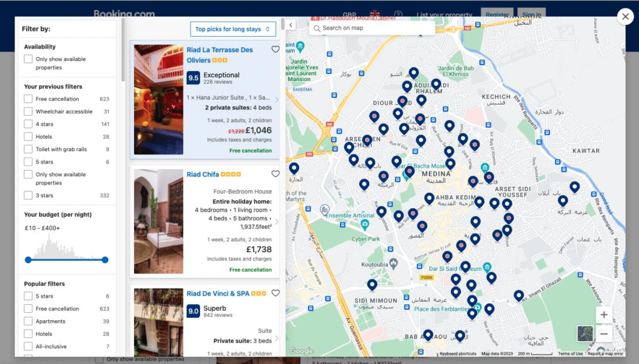Click Terms of Use map link
Image resolution: width=639 pixels, height=364 pixels.
click(570, 354)
